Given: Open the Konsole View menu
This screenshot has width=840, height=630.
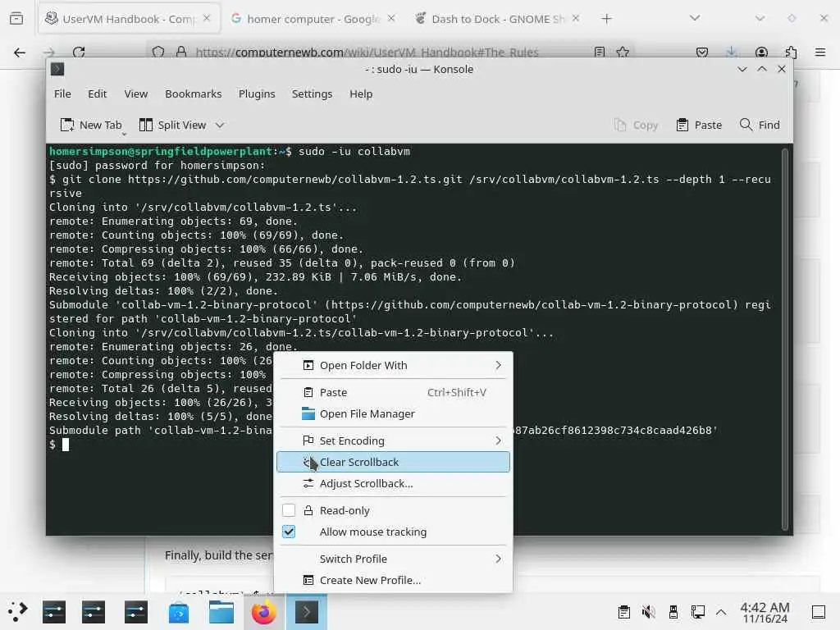Looking at the screenshot, I should (x=135, y=94).
